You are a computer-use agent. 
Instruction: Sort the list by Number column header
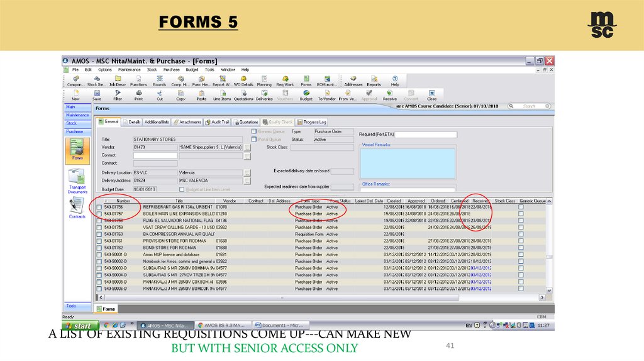(x=123, y=201)
